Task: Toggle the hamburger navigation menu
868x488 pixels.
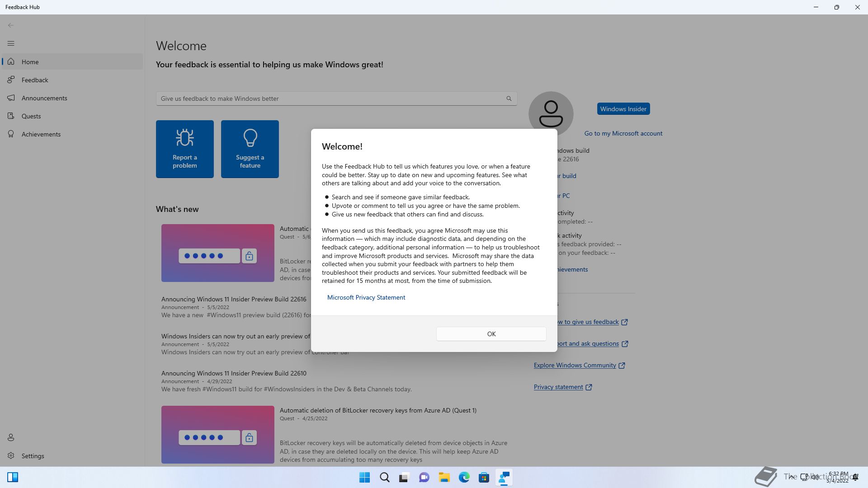Action: [x=11, y=43]
